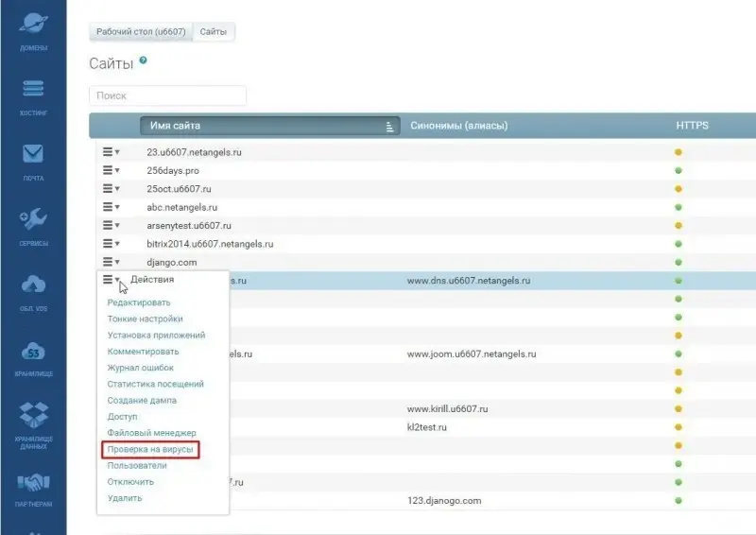Click HTTPS dot in kl2test.ru row
756x535 pixels.
(x=679, y=427)
